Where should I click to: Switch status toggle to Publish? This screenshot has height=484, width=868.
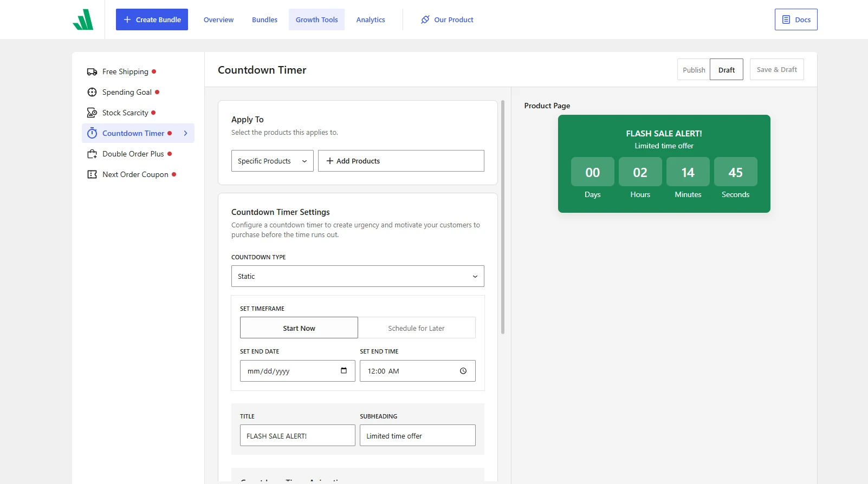point(694,69)
